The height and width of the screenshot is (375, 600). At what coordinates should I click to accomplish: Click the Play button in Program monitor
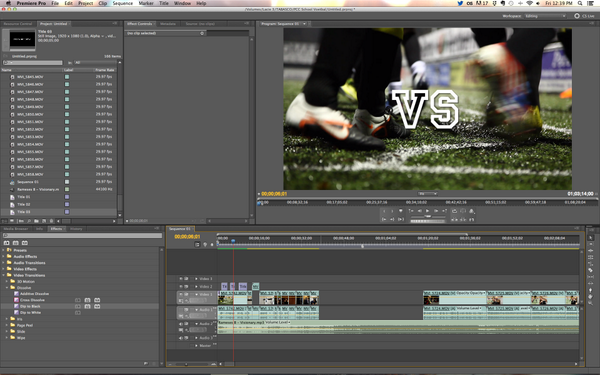point(427,211)
